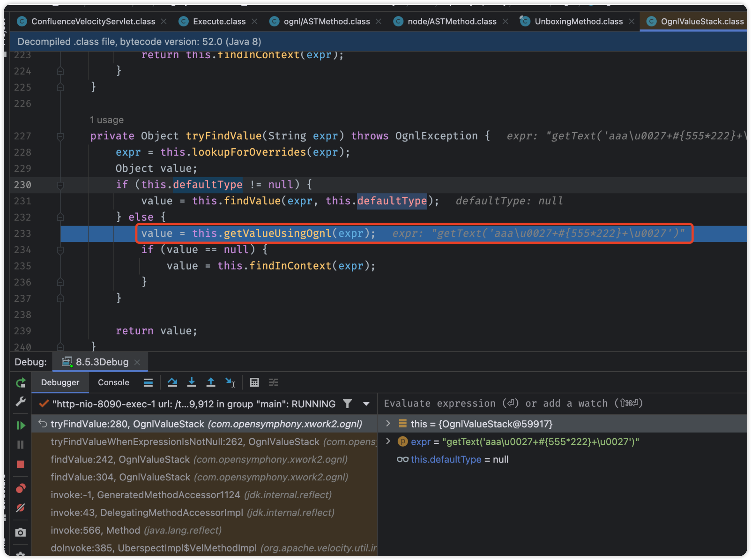
Task: Switch to ConfluenceVelocityServlet.class tab
Action: [x=92, y=21]
